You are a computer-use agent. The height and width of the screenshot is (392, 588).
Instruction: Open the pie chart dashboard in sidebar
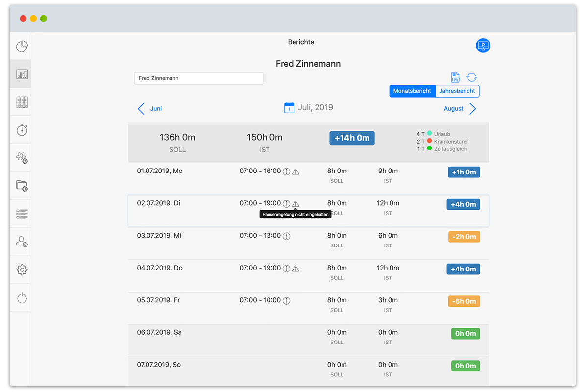coord(22,47)
